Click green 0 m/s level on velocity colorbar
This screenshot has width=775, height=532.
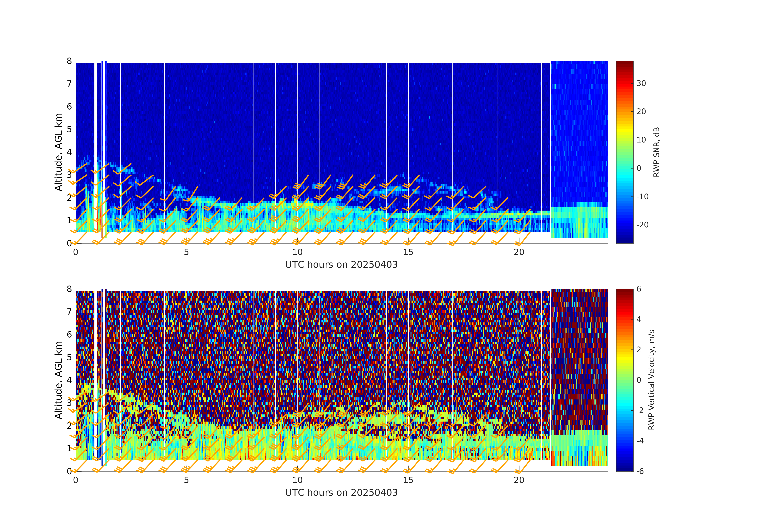click(624, 380)
